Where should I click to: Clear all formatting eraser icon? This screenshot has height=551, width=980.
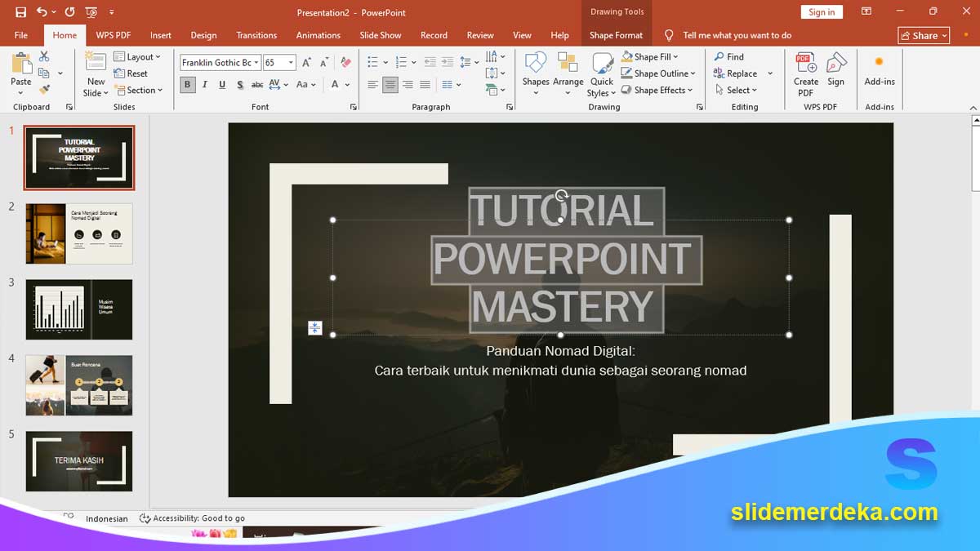345,62
